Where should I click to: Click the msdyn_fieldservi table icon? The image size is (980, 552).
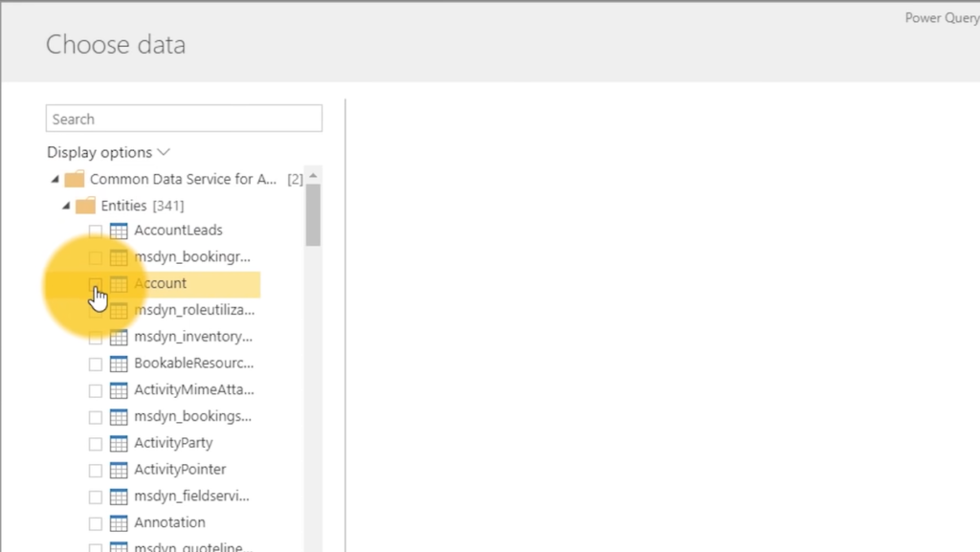coord(118,496)
